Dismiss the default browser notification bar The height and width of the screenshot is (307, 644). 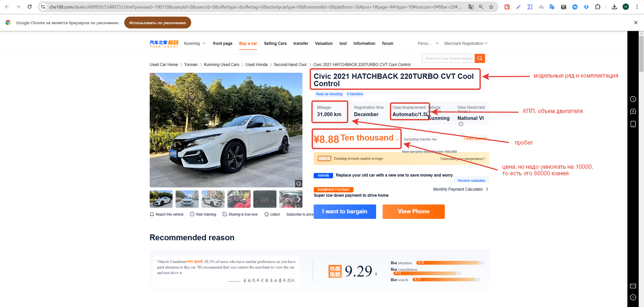[636, 23]
